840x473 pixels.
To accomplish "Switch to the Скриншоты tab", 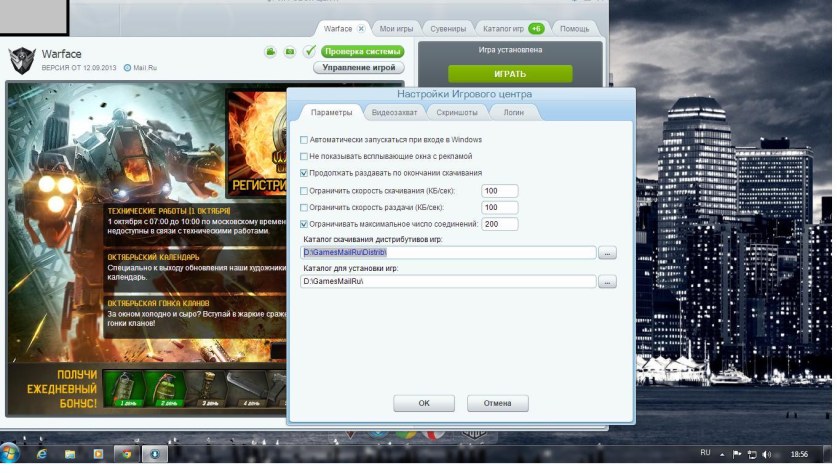I will coord(456,112).
